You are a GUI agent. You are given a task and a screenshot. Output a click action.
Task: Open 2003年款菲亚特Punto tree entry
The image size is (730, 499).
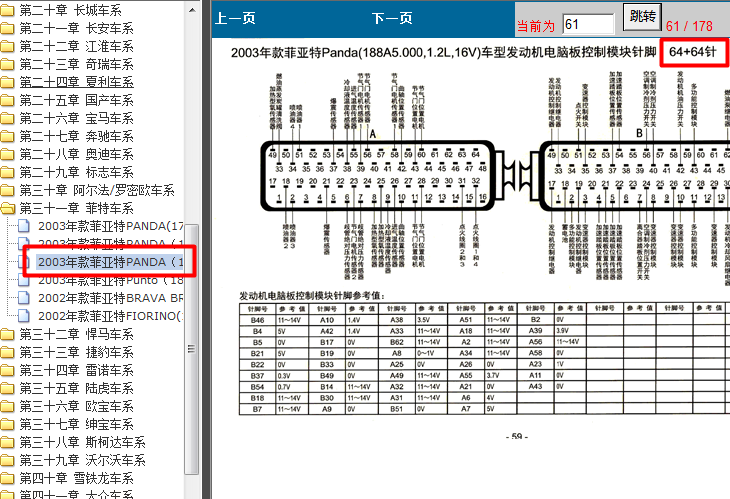(x=111, y=280)
